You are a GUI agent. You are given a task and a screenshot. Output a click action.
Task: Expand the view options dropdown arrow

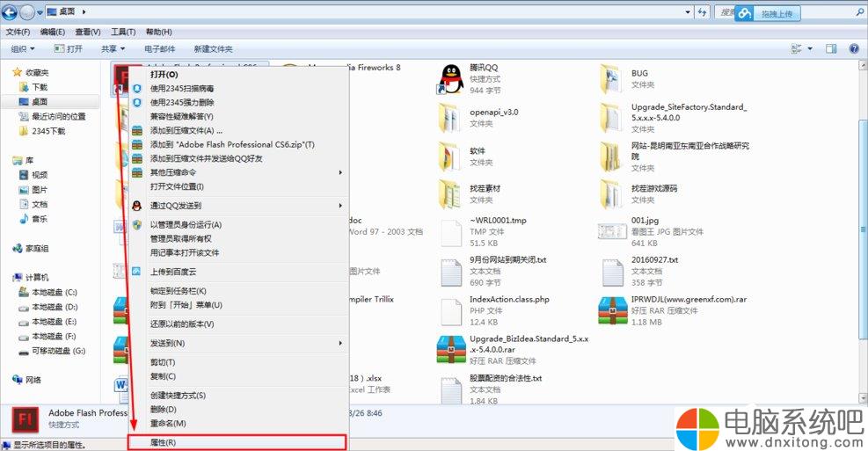click(x=810, y=48)
